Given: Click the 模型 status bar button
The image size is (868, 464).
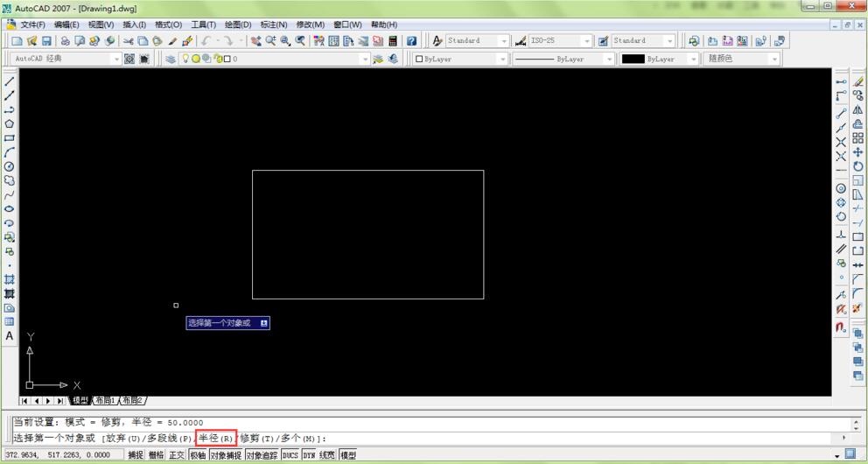Looking at the screenshot, I should click(x=348, y=455).
